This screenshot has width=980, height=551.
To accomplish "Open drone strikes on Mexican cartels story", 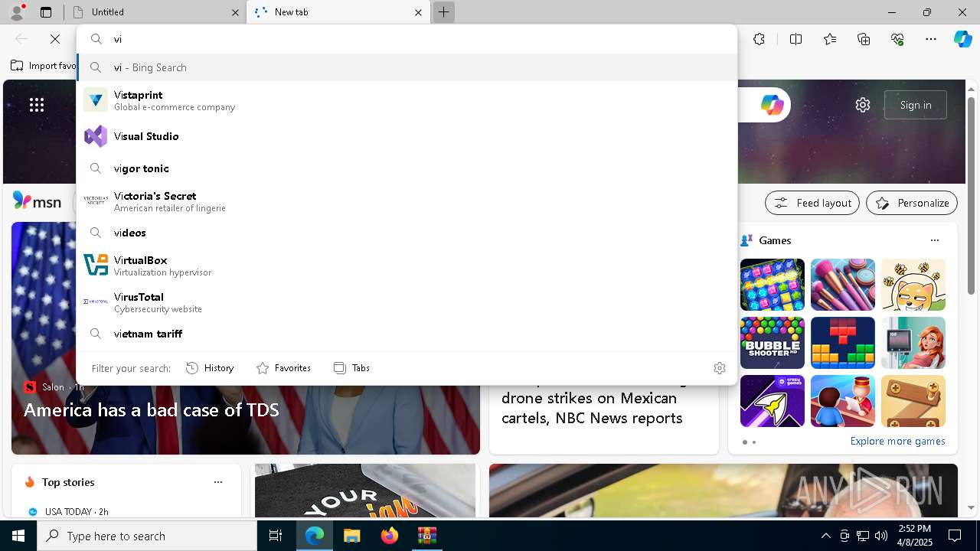I will (x=592, y=408).
